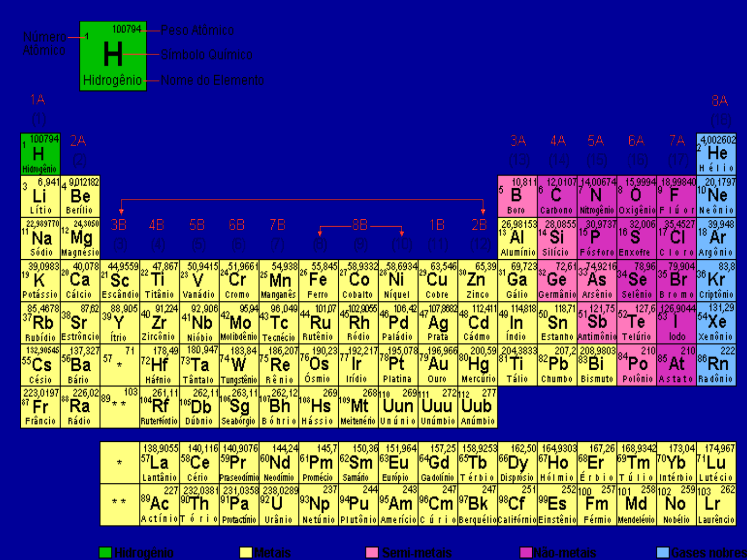Select the Oxigênio (O) element cell

point(637,196)
